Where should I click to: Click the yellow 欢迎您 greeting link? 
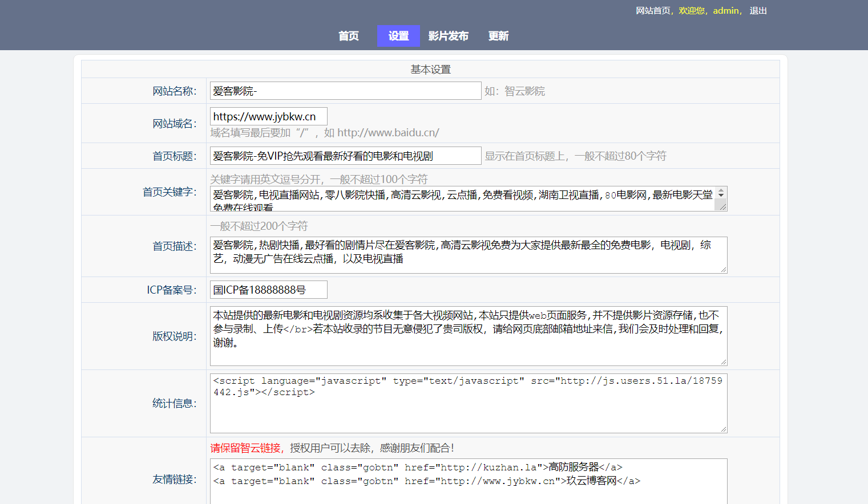pyautogui.click(x=692, y=10)
